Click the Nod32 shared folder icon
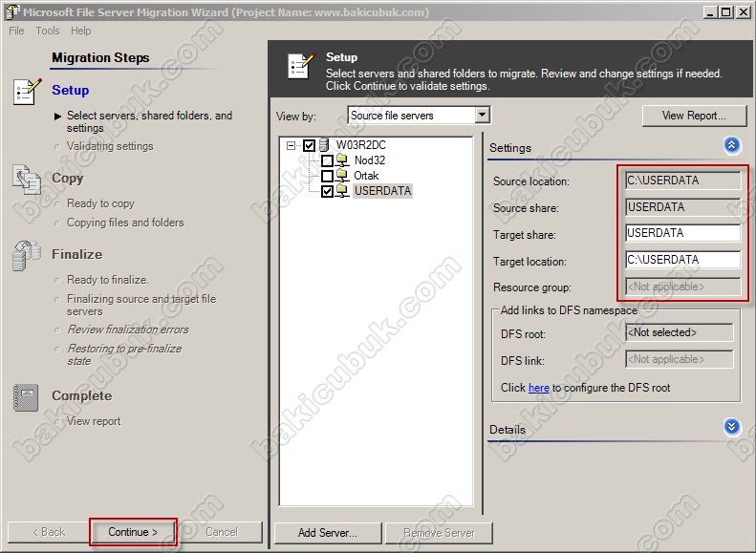756x553 pixels. coord(342,160)
